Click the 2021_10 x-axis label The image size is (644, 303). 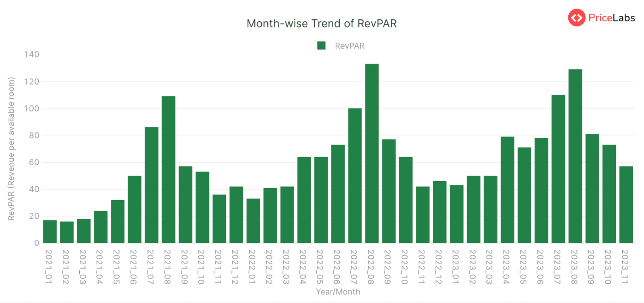click(x=201, y=267)
